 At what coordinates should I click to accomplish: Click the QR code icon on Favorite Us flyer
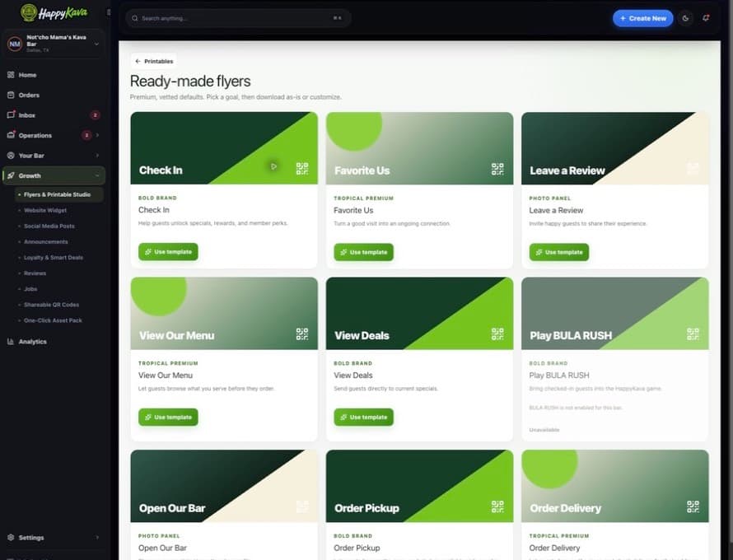point(497,169)
